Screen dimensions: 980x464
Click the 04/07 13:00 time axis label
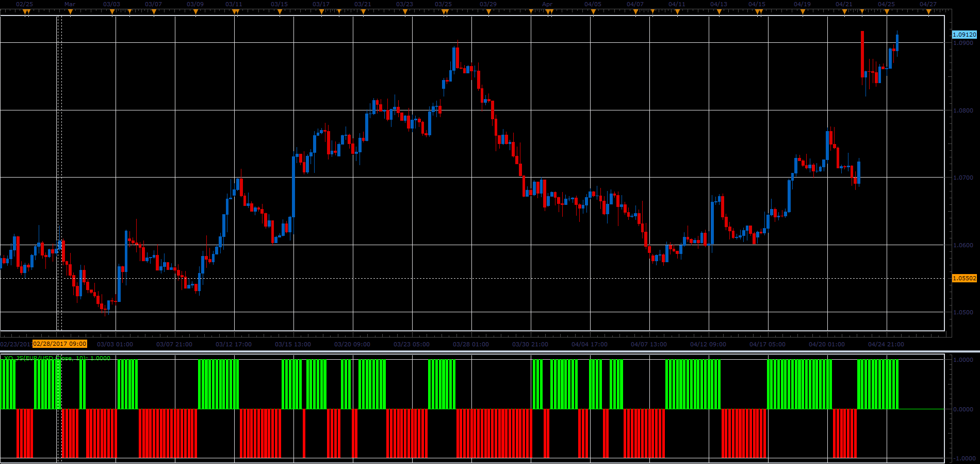649,344
